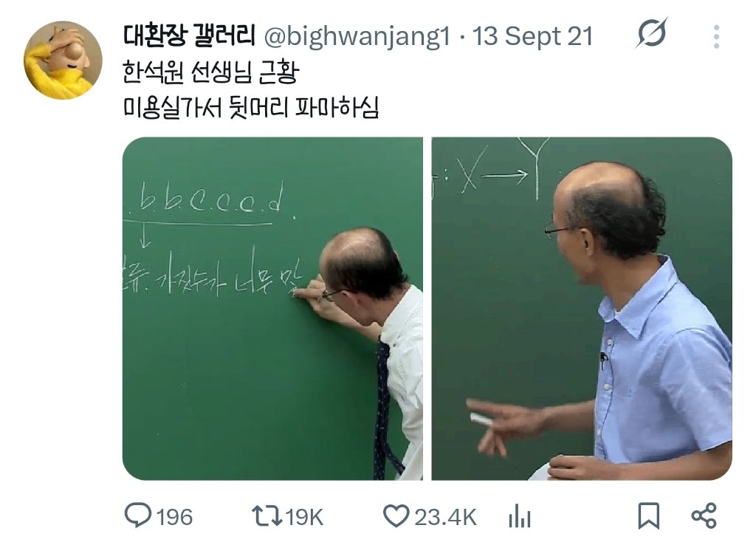Open the profile avatar of 대환장 갤러리
This screenshot has height=545, width=756.
tap(63, 61)
